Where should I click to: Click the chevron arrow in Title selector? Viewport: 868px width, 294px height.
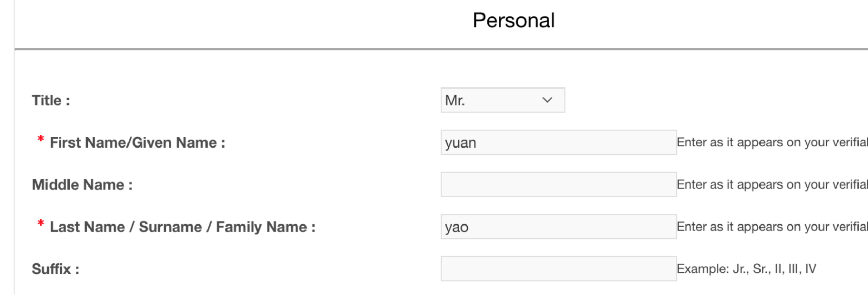click(547, 100)
